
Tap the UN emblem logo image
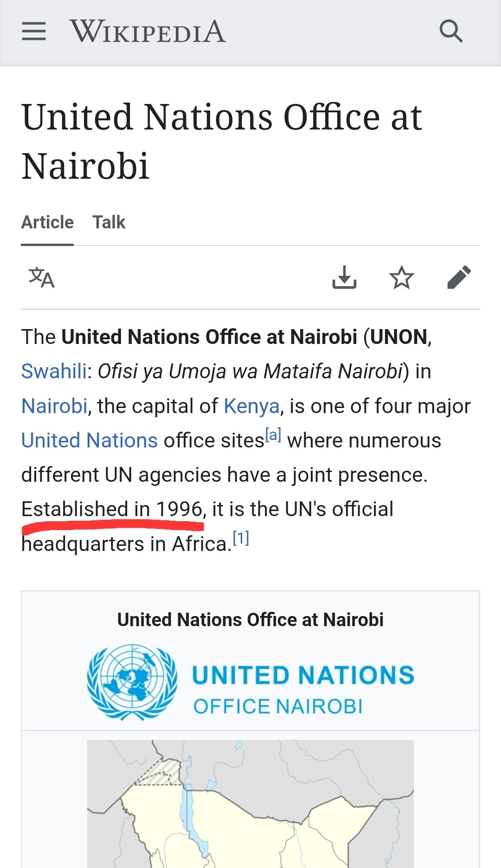[x=132, y=681]
